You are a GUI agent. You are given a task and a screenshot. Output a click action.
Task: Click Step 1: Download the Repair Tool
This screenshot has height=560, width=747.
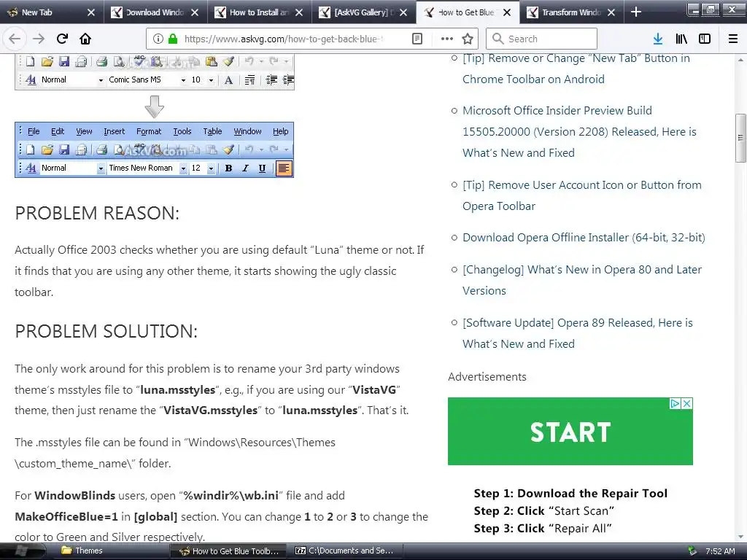(x=570, y=494)
